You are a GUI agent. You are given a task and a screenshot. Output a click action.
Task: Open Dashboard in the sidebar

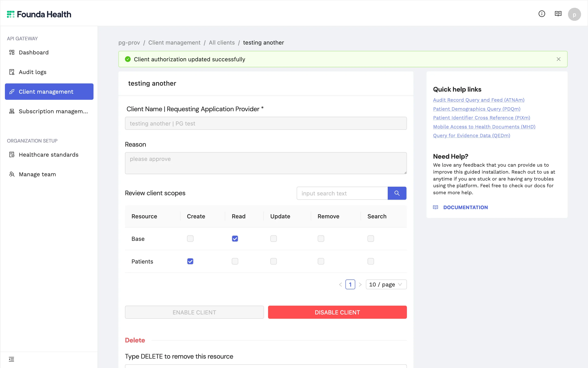49,52
